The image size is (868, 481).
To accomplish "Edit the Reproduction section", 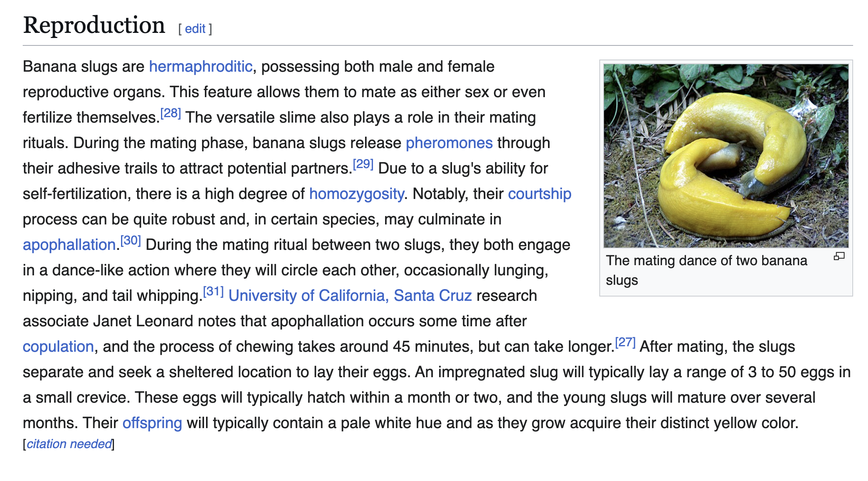I will click(195, 29).
